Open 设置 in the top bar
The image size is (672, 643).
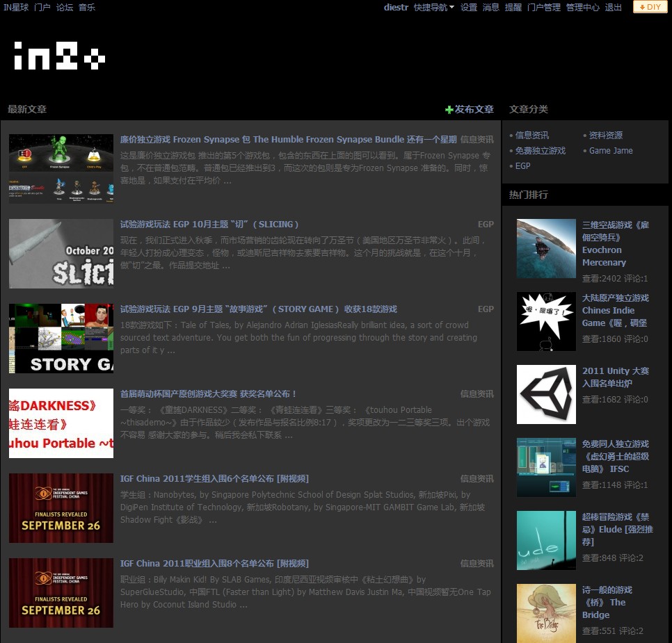coord(469,7)
